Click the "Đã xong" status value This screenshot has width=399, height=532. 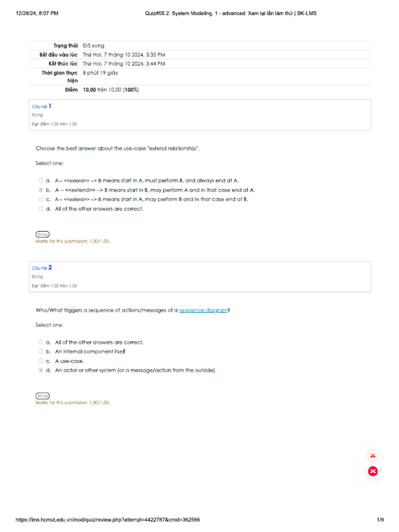(94, 46)
